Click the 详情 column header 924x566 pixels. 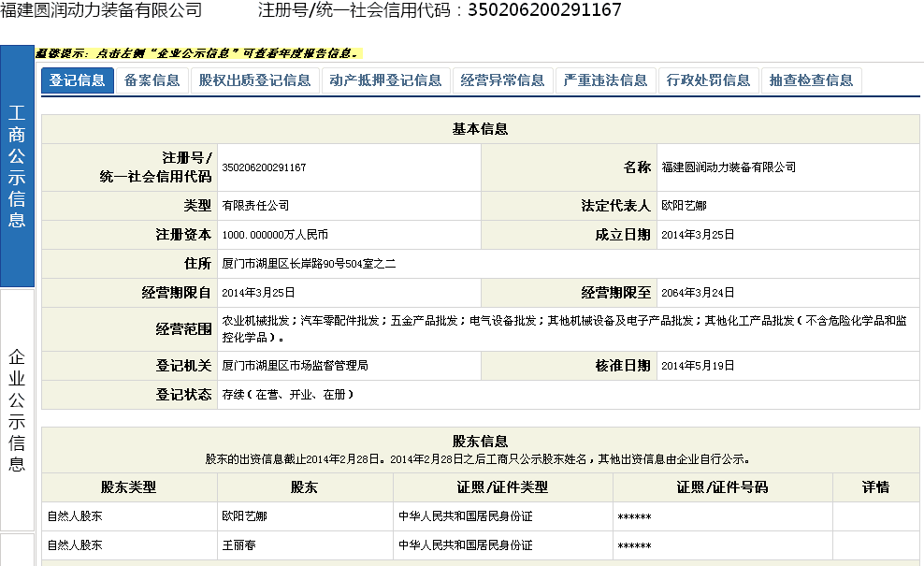tap(875, 487)
